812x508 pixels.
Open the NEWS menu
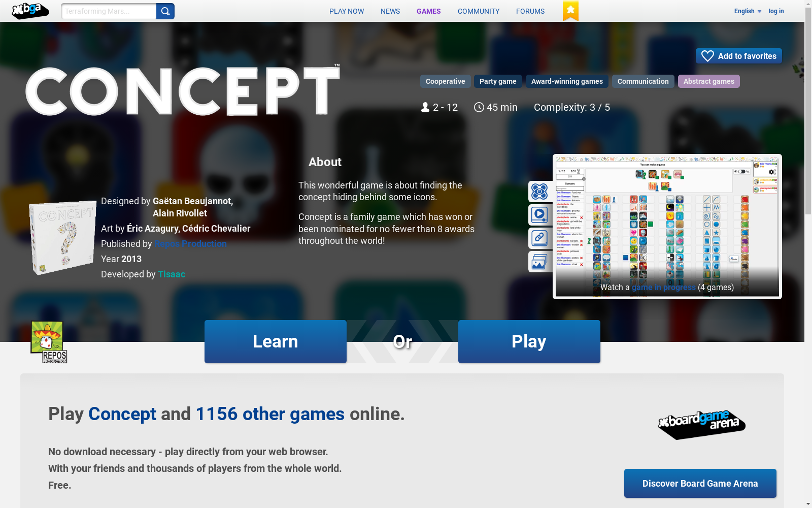pos(390,11)
